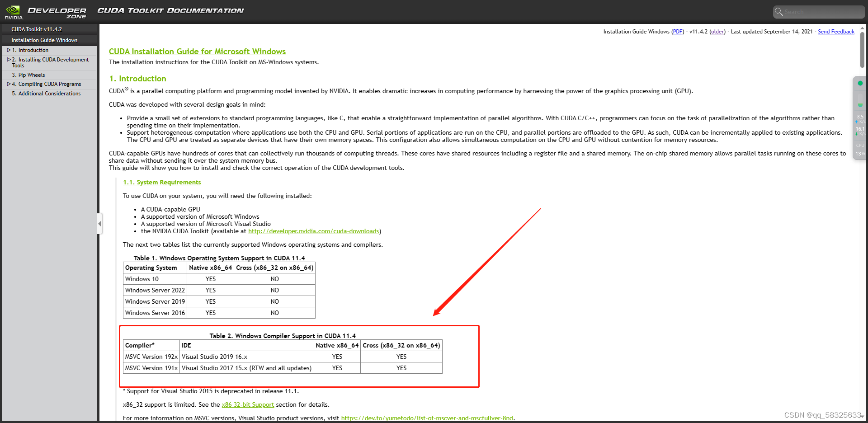Click 'CUDA Installation Guide for Microsoft Windows' heading
868x423 pixels.
[197, 52]
